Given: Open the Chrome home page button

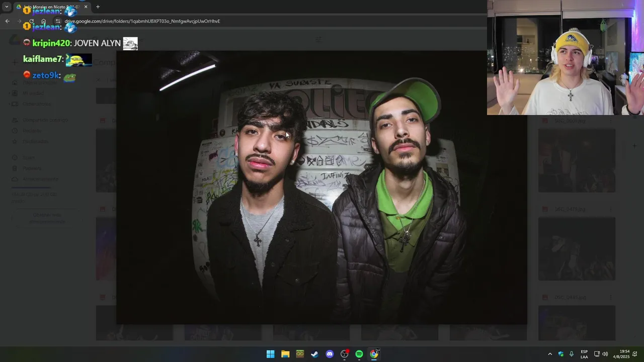Looking at the screenshot, I should click(x=43, y=21).
